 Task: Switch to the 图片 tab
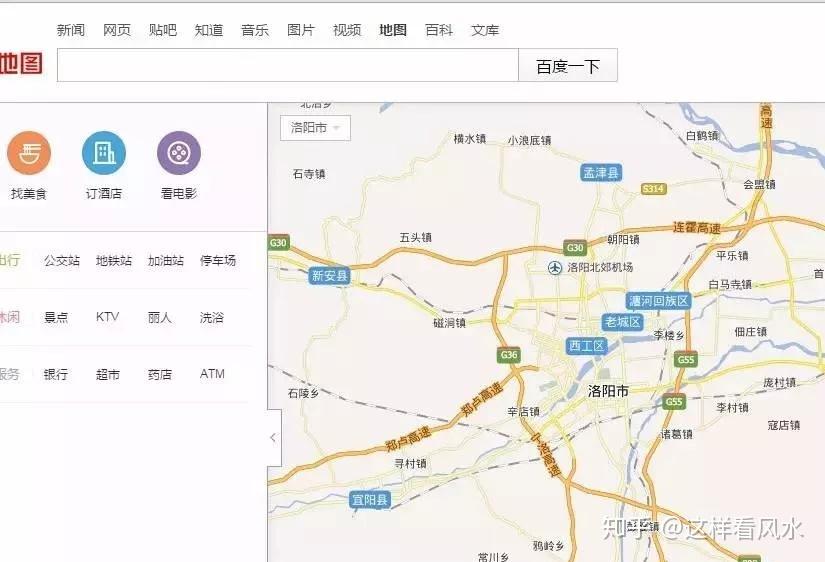click(x=301, y=30)
